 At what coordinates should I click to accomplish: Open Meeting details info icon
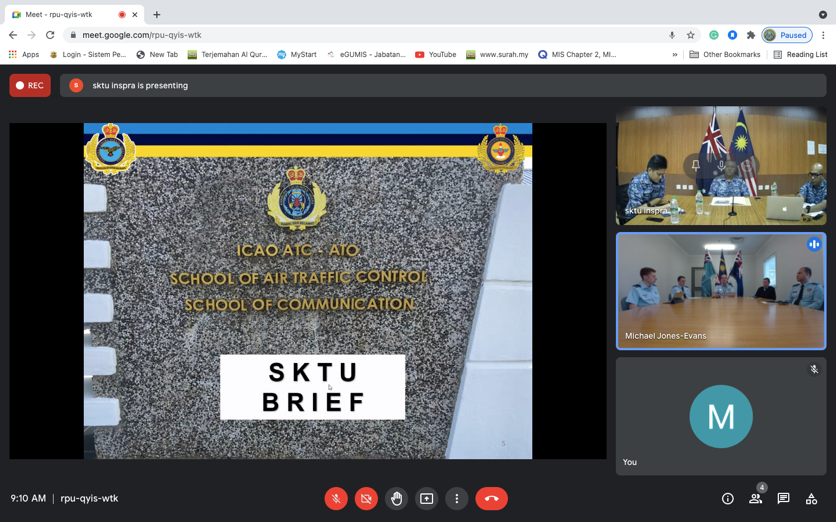tap(727, 499)
